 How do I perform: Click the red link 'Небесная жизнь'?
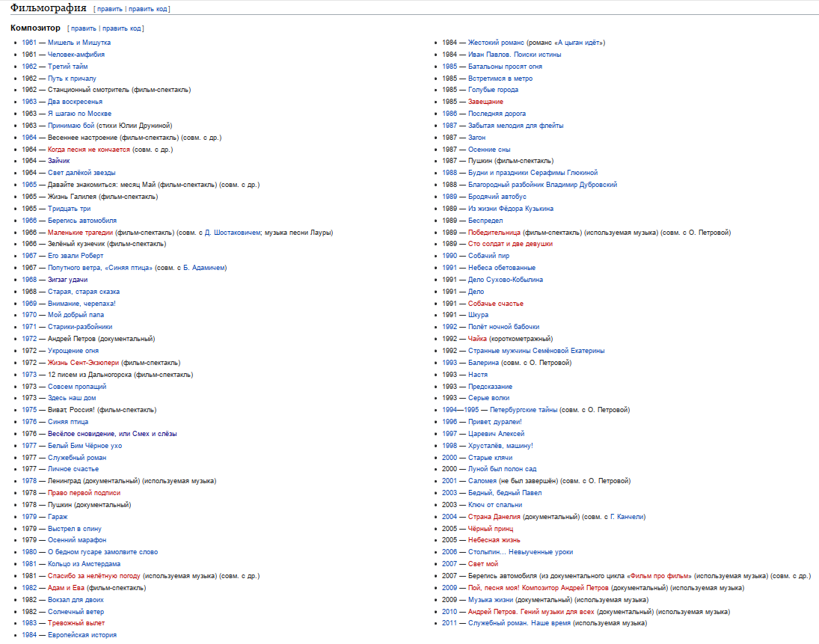point(494,540)
